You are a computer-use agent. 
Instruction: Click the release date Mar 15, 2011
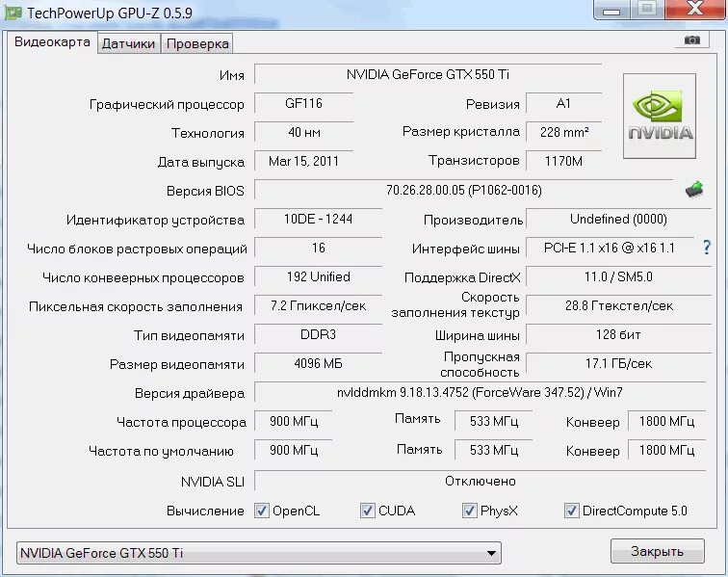click(303, 161)
